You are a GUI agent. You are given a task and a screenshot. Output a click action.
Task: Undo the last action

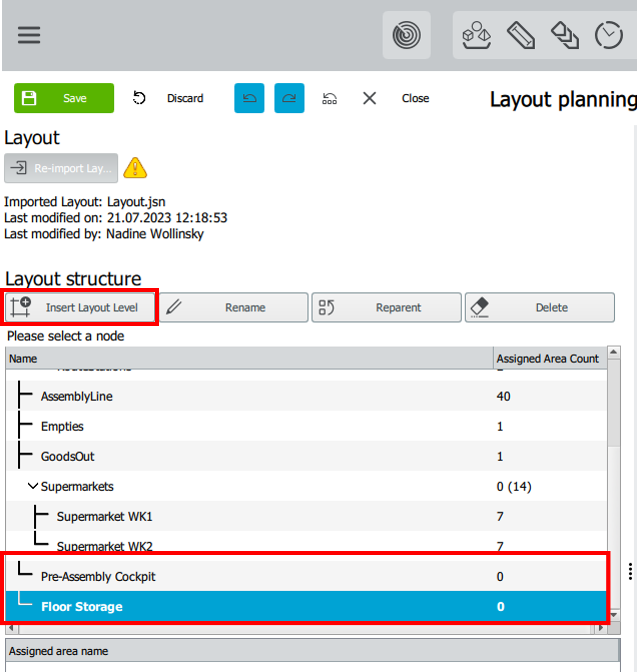[249, 98]
